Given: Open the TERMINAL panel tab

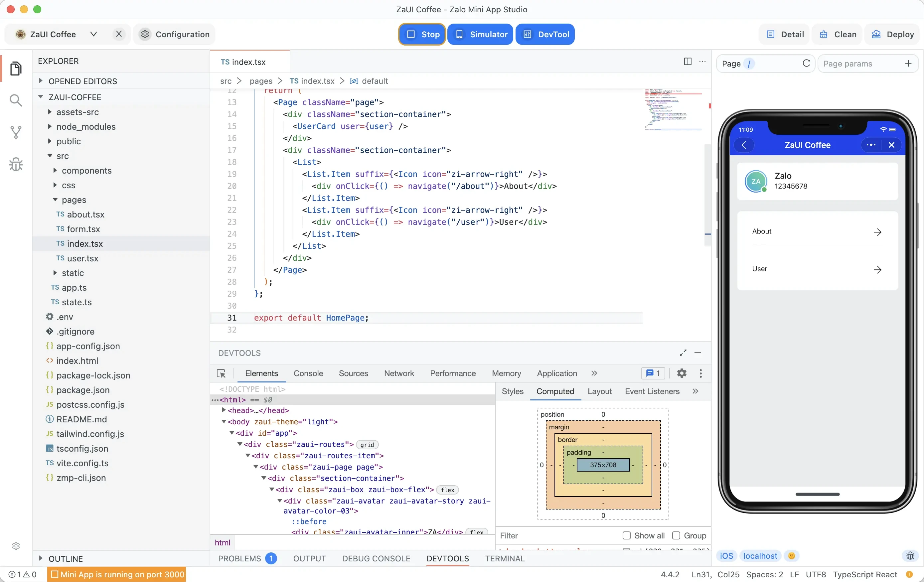Looking at the screenshot, I should [x=505, y=558].
